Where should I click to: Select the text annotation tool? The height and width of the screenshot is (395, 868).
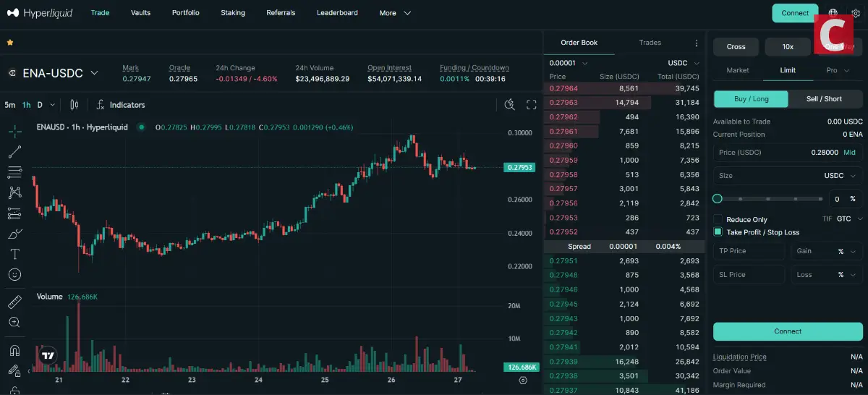pyautogui.click(x=14, y=254)
